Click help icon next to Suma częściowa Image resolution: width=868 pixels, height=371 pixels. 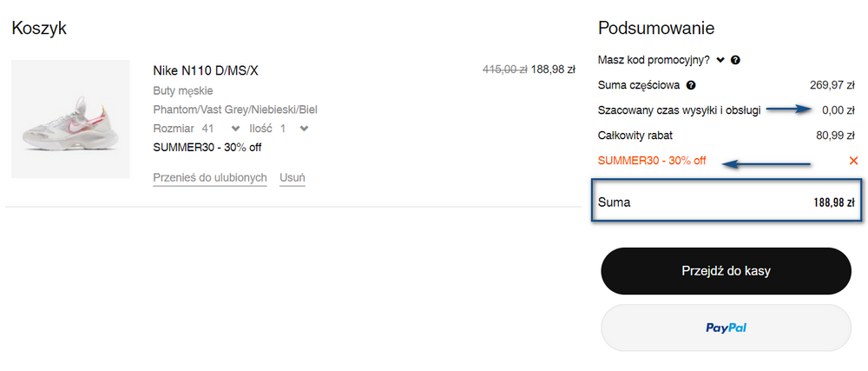tap(691, 86)
